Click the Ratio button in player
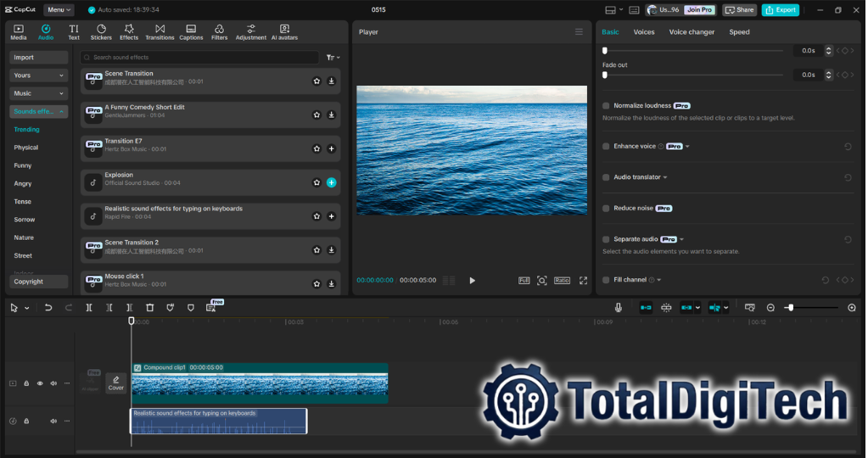This screenshot has width=868, height=458. click(x=562, y=281)
